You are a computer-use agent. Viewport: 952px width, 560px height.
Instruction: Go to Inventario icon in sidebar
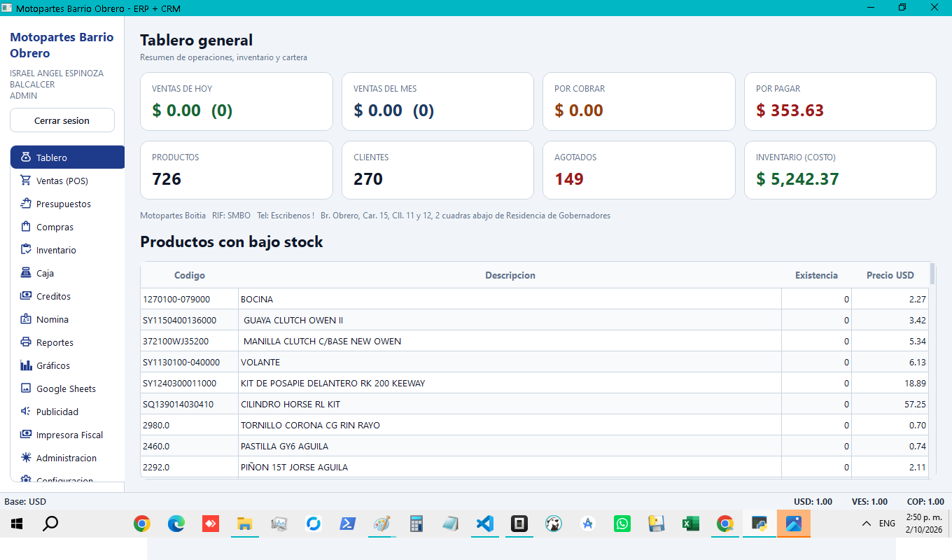coord(26,250)
